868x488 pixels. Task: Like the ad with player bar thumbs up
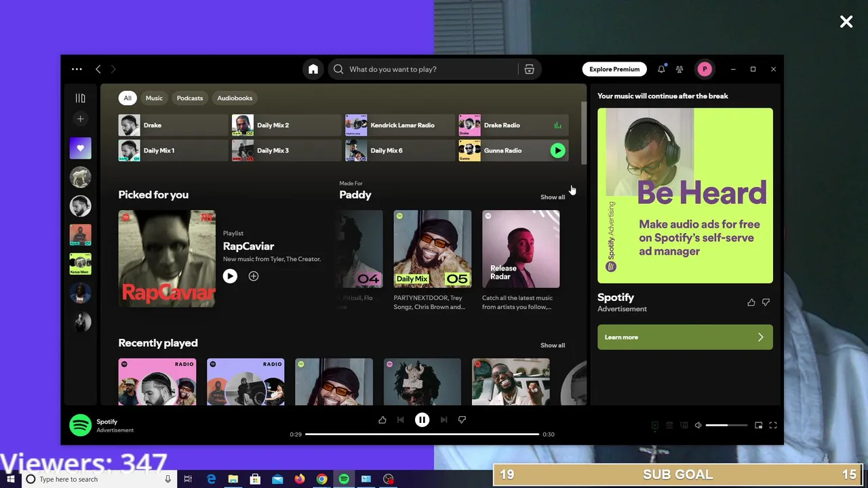[x=382, y=420]
